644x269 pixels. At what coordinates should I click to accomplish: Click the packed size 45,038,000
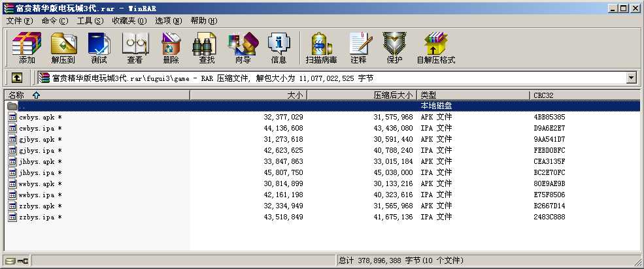click(393, 172)
